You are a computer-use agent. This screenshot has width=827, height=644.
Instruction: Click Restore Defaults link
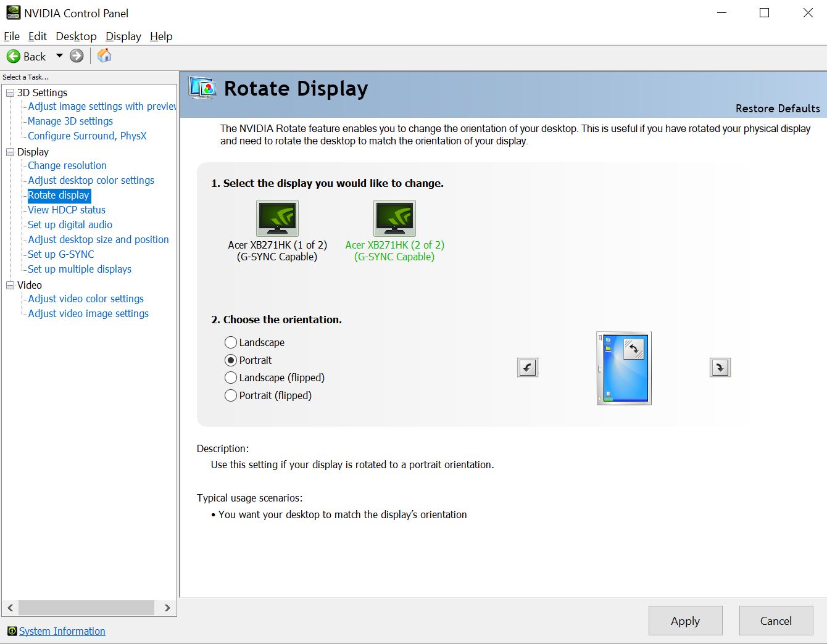(x=778, y=109)
